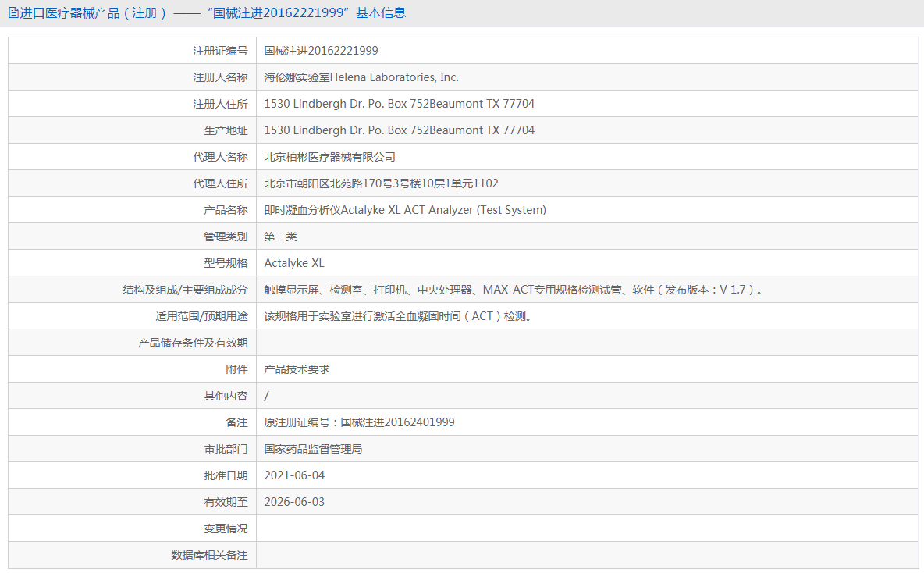Click the expiry date 2026-06-03
924x573 pixels.
[295, 502]
